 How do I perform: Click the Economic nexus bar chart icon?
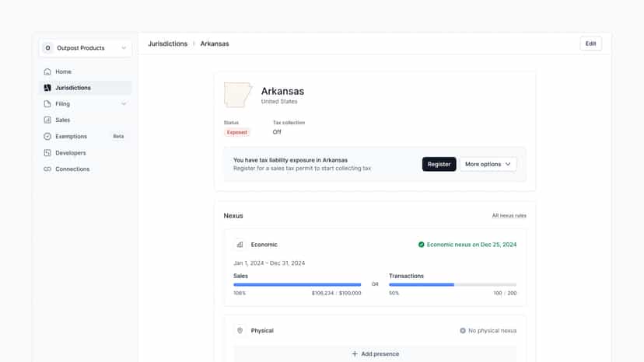pos(240,245)
